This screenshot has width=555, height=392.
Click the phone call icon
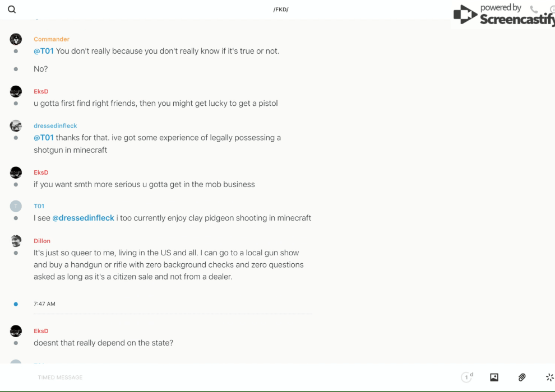[x=534, y=10]
